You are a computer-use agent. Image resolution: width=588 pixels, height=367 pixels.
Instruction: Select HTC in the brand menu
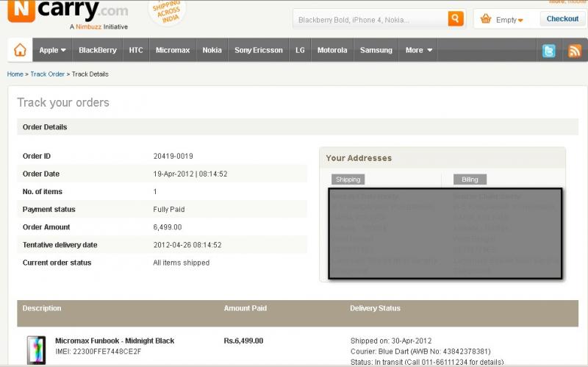[x=136, y=50]
